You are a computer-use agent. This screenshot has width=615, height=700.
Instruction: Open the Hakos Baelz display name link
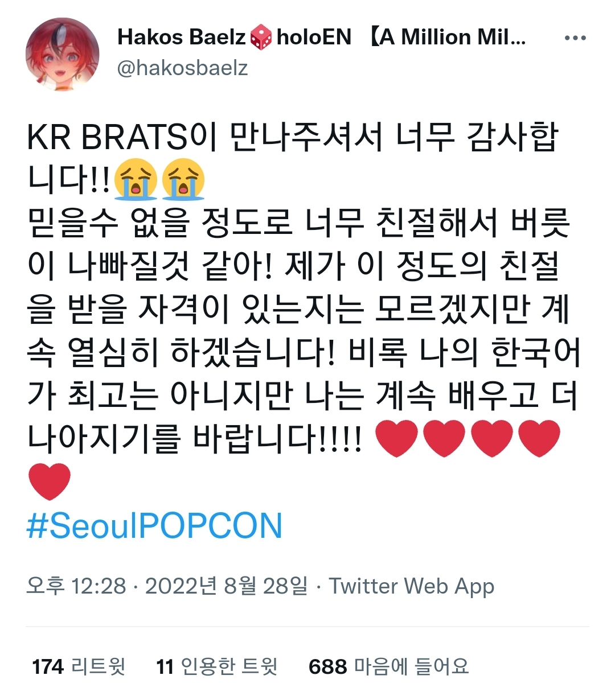(x=182, y=38)
